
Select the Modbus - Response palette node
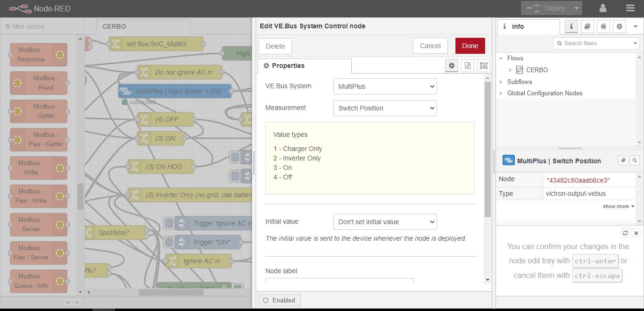click(x=39, y=55)
